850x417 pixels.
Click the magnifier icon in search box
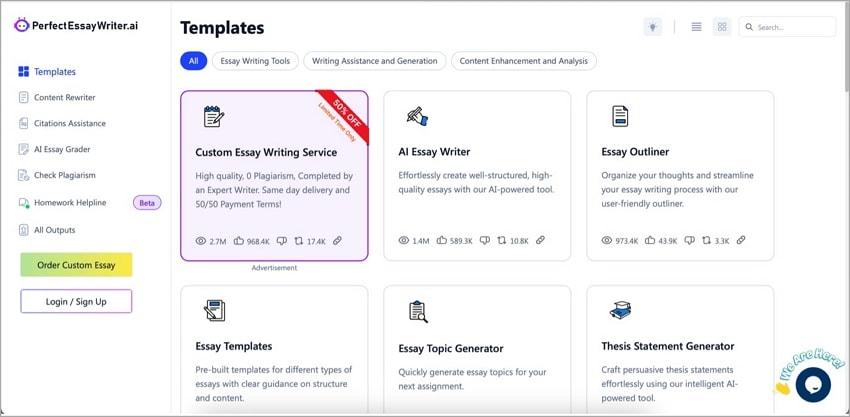pos(749,27)
